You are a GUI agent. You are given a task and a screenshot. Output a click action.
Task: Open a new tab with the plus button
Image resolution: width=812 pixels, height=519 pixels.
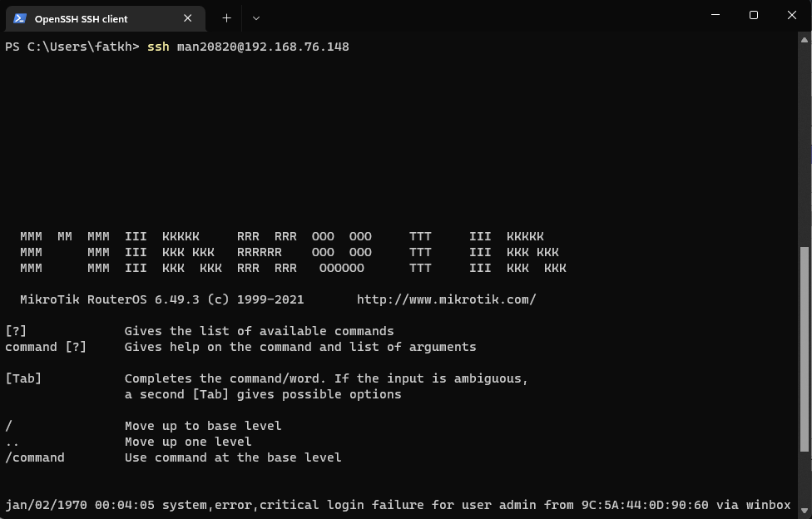click(x=226, y=17)
